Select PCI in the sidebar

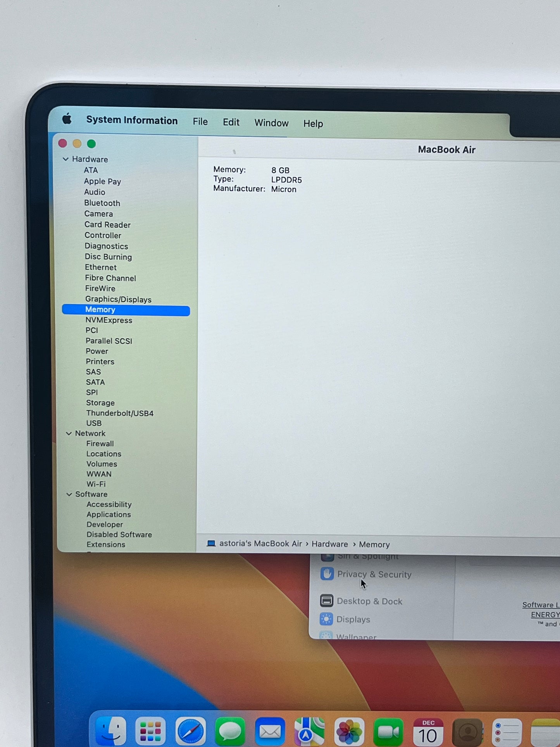tap(92, 330)
